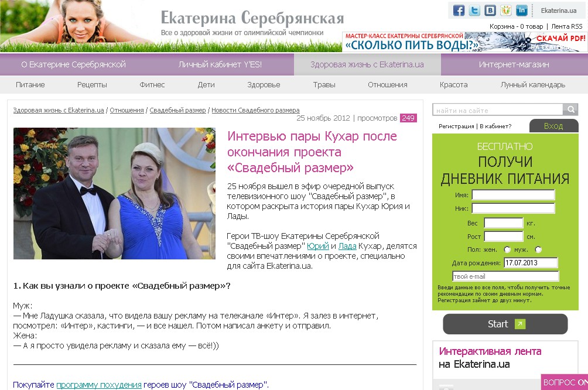Click the Kukhar couple article photo
The image size is (588, 390).
click(114, 193)
